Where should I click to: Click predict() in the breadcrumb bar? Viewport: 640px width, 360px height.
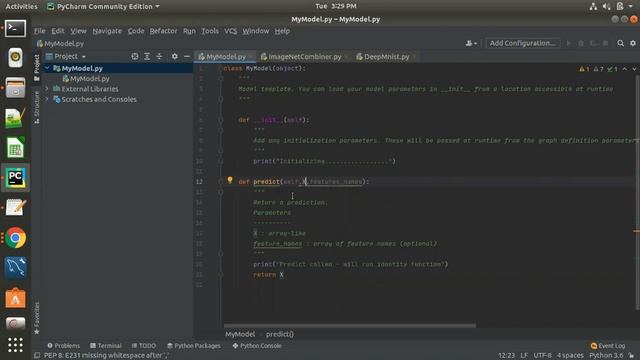click(x=280, y=334)
